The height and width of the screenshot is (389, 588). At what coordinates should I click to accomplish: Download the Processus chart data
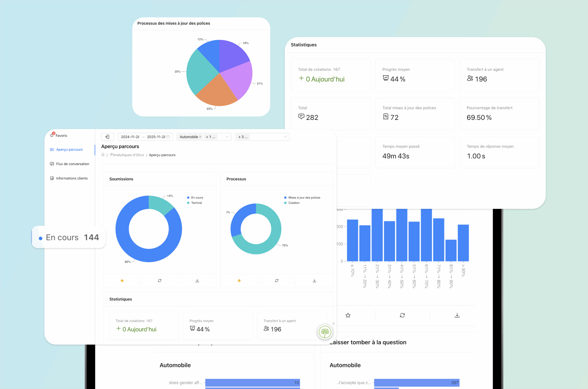314,280
